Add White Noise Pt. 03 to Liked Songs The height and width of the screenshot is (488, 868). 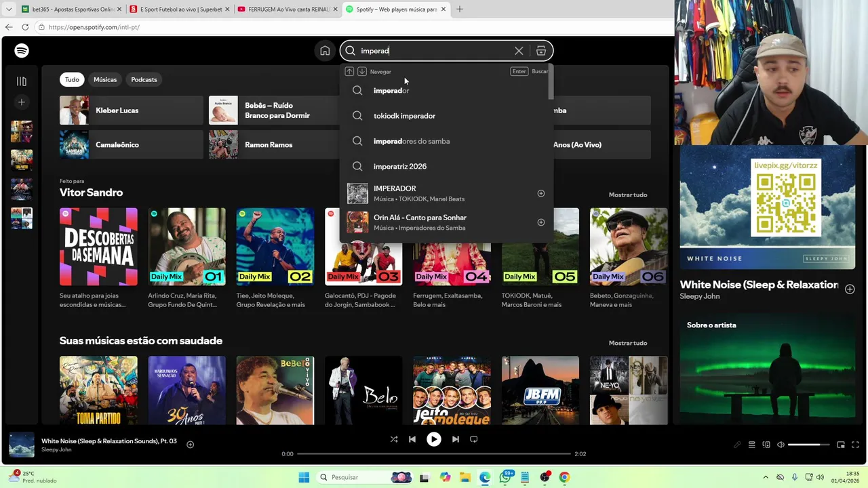coord(191,445)
